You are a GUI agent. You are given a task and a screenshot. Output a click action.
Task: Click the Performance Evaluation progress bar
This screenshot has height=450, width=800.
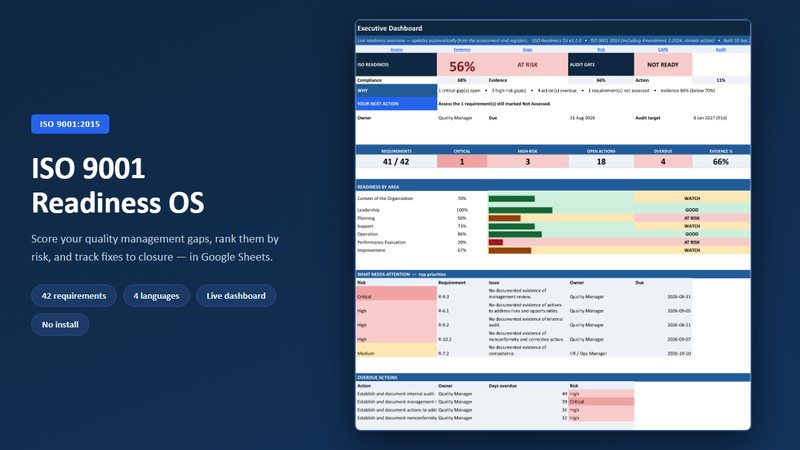pyautogui.click(x=495, y=242)
